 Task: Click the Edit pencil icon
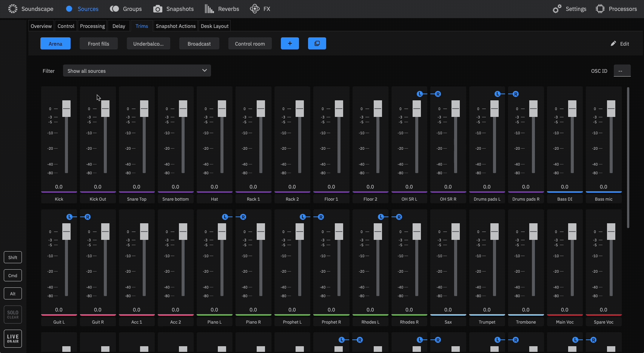click(613, 43)
